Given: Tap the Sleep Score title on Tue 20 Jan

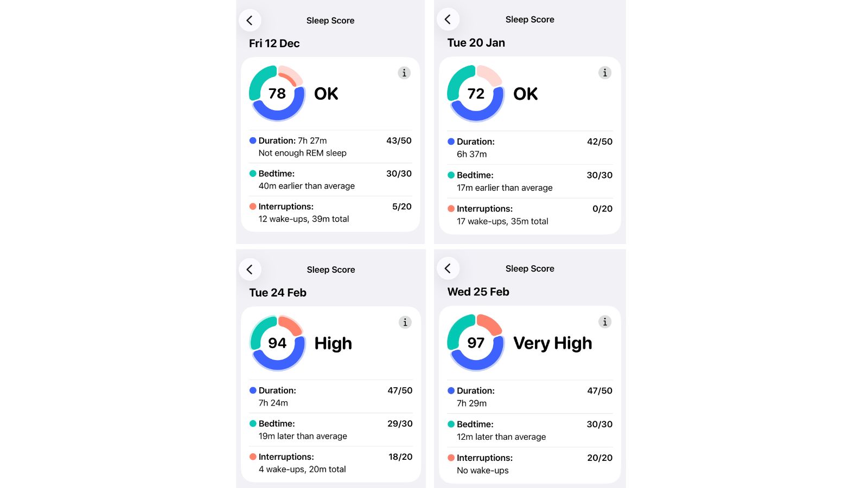Looking at the screenshot, I should [529, 19].
